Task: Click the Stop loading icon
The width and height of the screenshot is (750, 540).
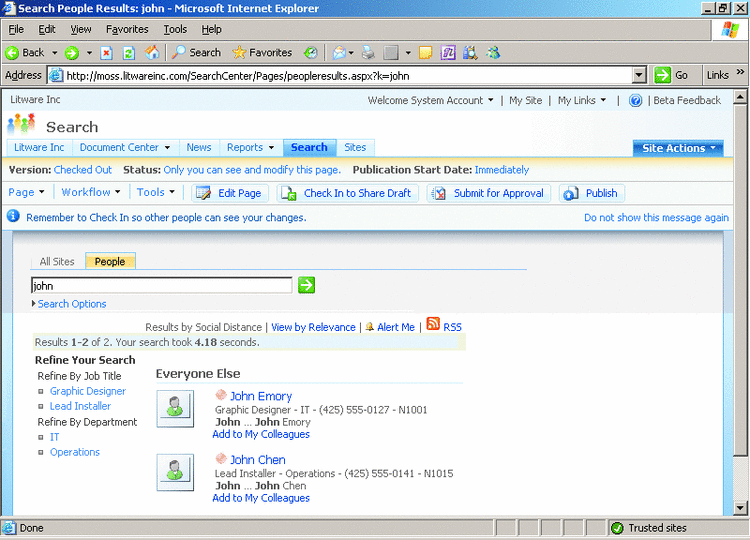Action: pos(106,53)
